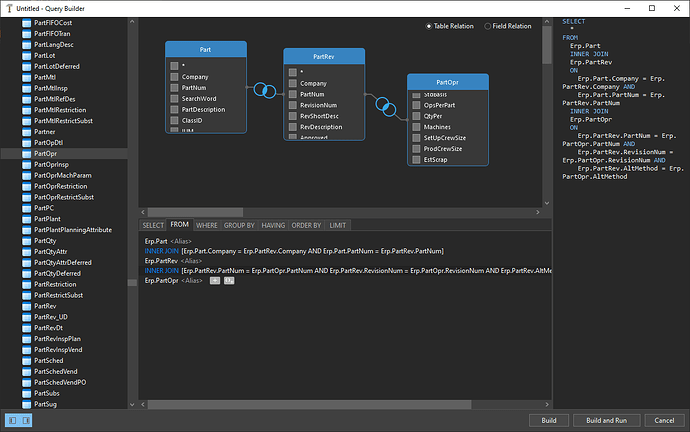
Task: Select the PartFIFOCost table icon
Action: click(x=26, y=23)
